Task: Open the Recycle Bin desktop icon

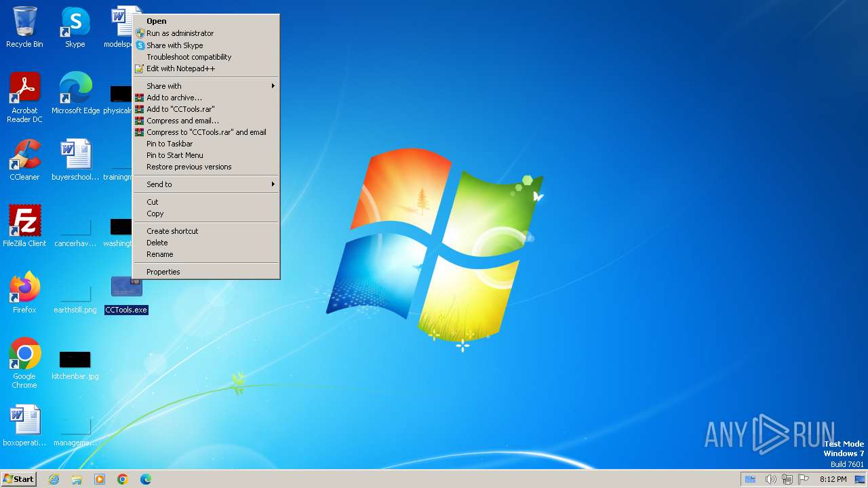Action: coord(24,27)
